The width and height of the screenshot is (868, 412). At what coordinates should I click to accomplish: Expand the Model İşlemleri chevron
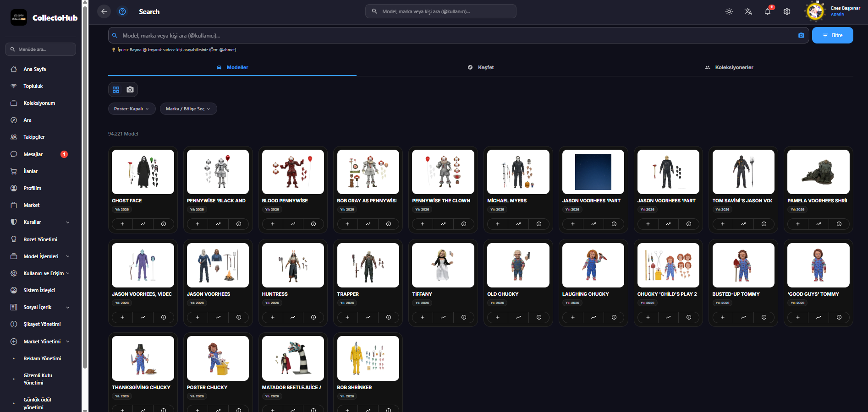[68, 256]
